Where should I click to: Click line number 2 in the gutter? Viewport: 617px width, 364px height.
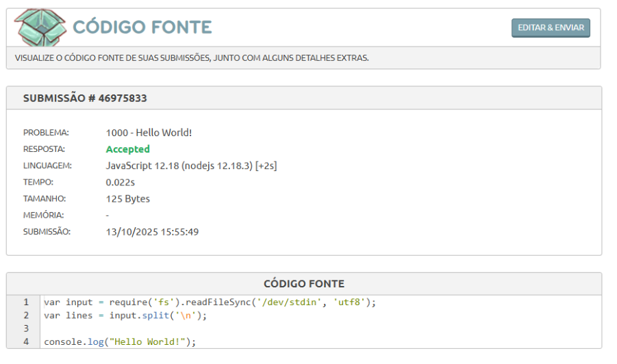[x=26, y=315]
